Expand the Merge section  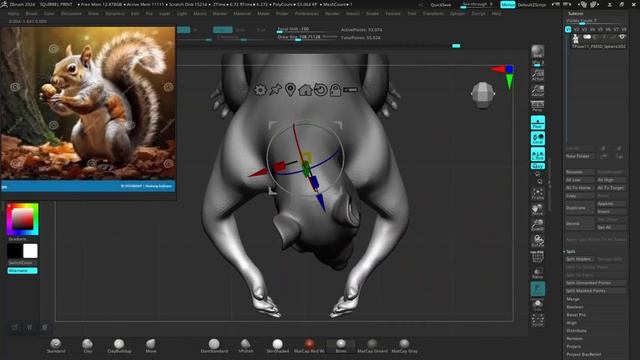(573, 299)
